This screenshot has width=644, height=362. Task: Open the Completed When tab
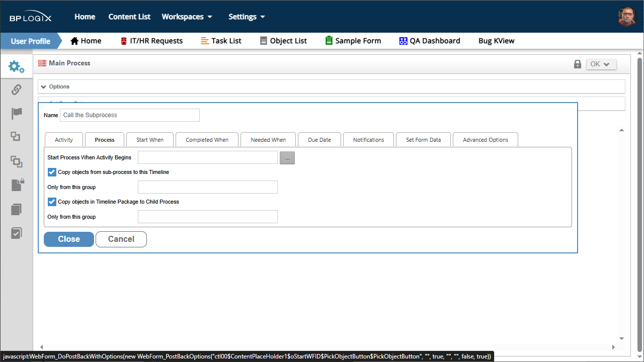(x=207, y=140)
